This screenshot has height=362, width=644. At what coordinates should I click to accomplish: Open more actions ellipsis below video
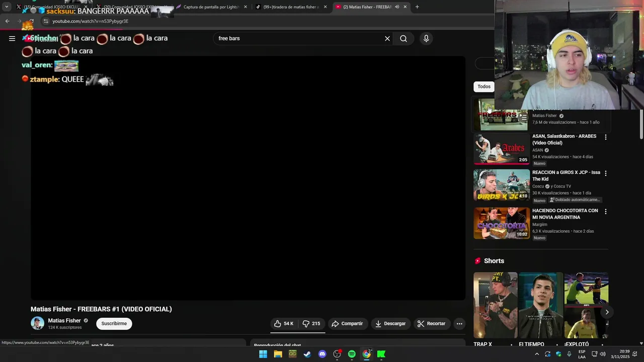tap(459, 324)
